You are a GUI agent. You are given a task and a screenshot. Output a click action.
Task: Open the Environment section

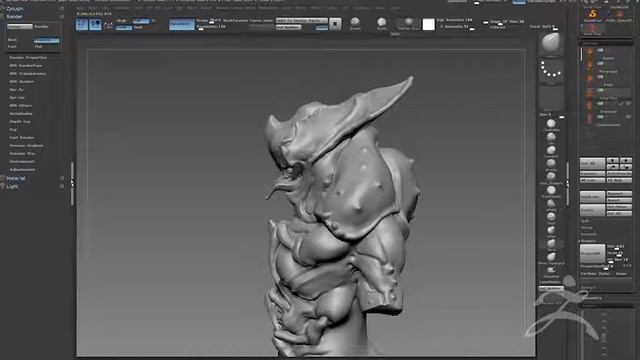click(x=22, y=162)
